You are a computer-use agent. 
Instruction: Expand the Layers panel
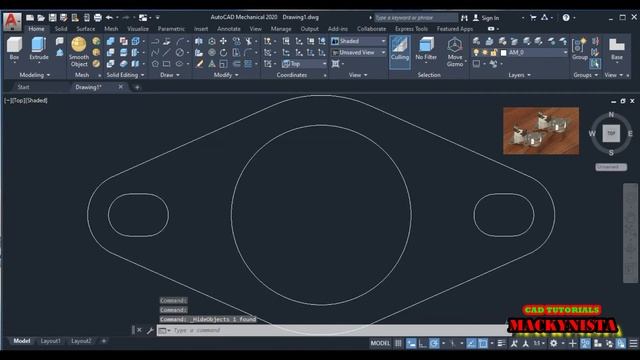519,75
